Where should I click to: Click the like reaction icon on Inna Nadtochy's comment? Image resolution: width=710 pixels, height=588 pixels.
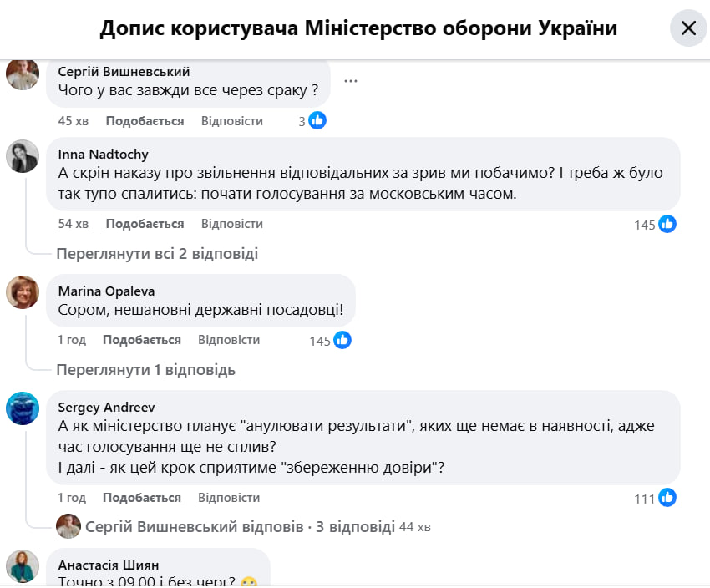point(667,224)
